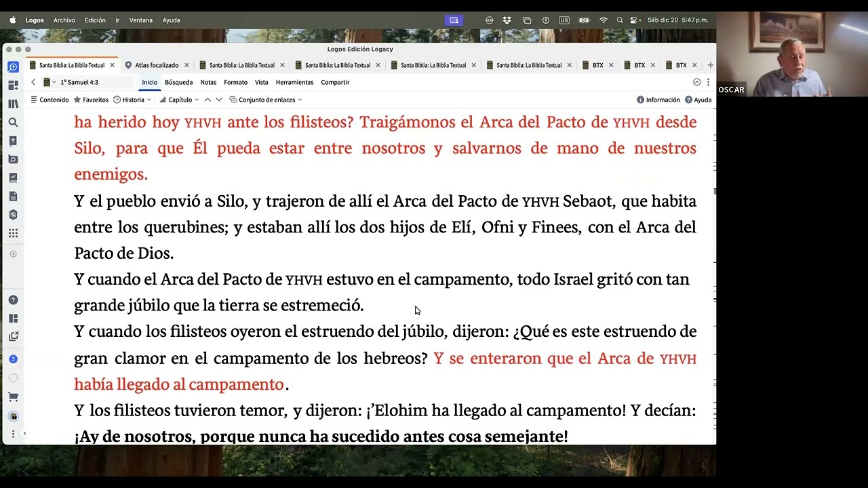Expand the sidebar with the small arrow
This screenshot has height=488, width=868.
tap(24, 434)
